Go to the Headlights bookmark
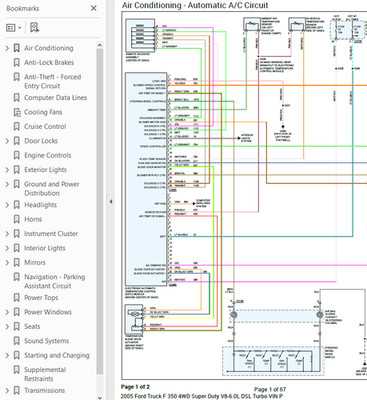Image resolution: width=367 pixels, height=400 pixels. [40, 205]
